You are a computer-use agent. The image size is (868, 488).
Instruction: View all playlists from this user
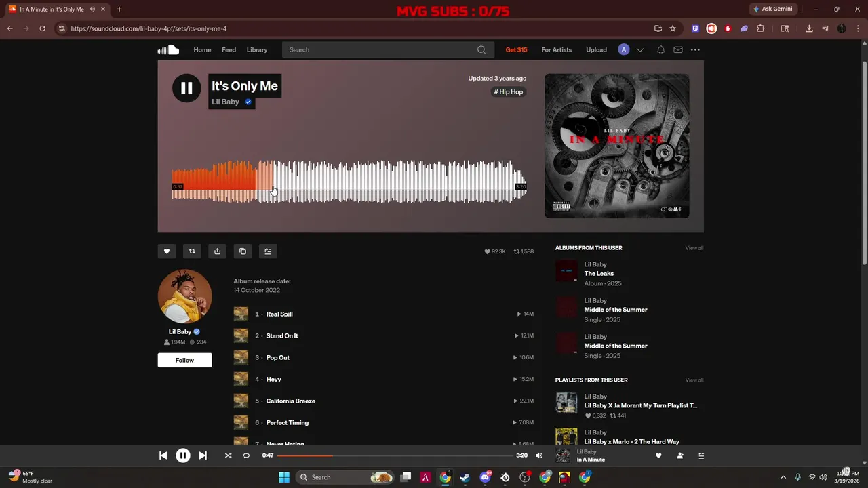(x=694, y=380)
